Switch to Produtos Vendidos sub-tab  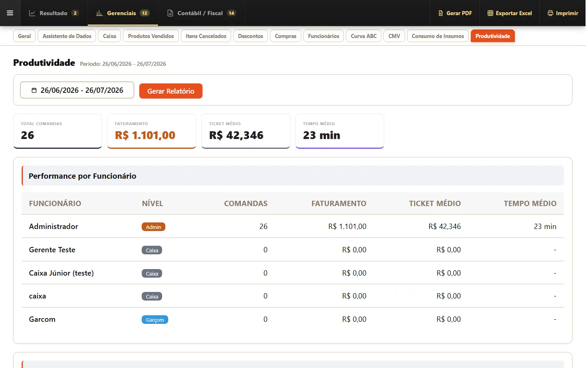[x=151, y=36]
